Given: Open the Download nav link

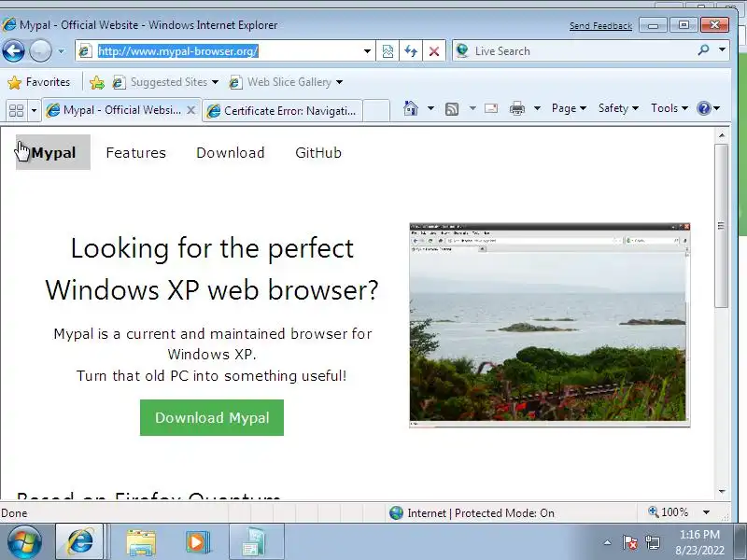Looking at the screenshot, I should pos(230,153).
